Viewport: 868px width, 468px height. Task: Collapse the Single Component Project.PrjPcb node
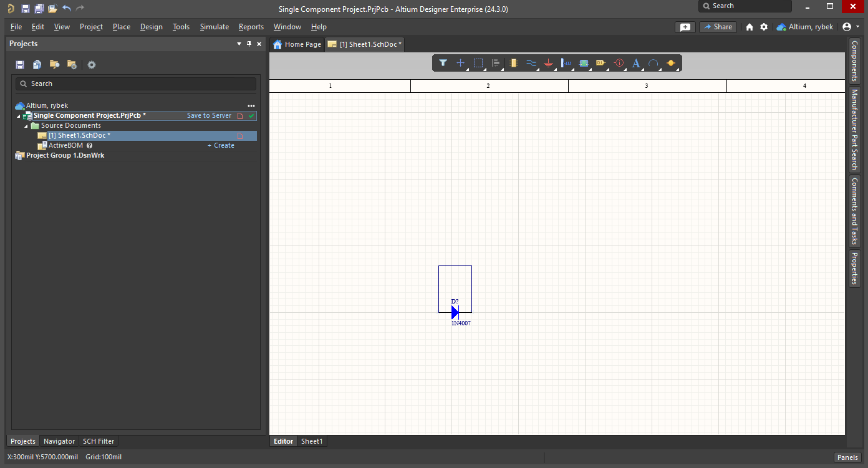[18, 116]
